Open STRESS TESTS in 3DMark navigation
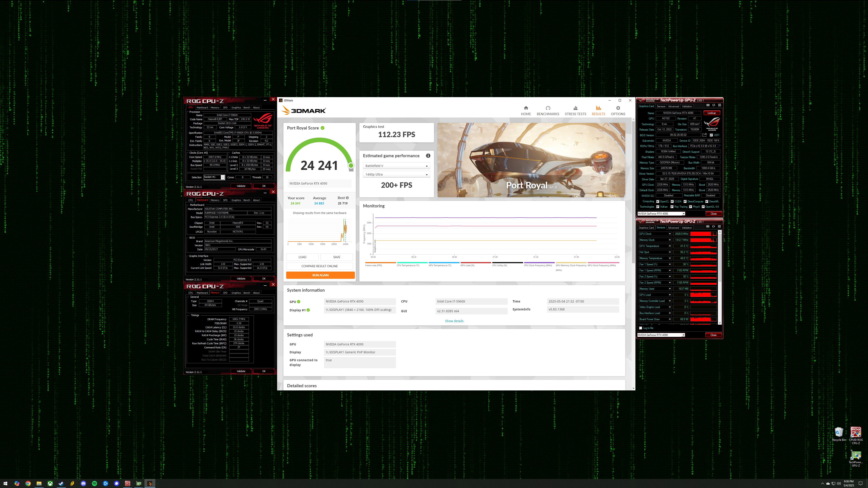Screen dimensions: 868x488 point(575,111)
